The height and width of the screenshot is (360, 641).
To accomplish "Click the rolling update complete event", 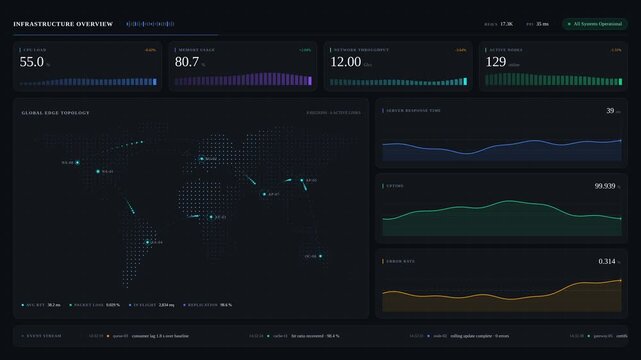I will 480,336.
